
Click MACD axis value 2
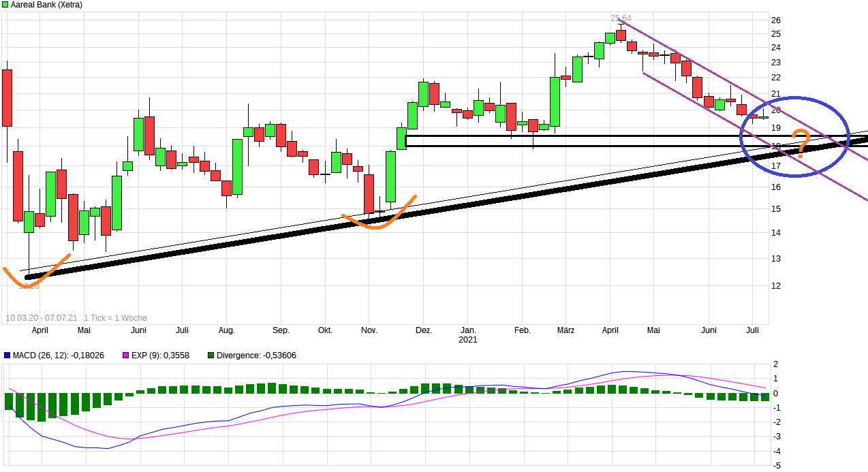[776, 364]
